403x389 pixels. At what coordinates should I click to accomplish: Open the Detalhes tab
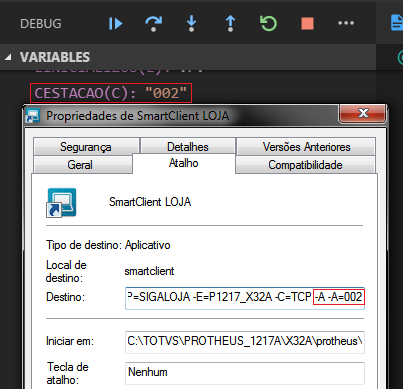coord(188,146)
